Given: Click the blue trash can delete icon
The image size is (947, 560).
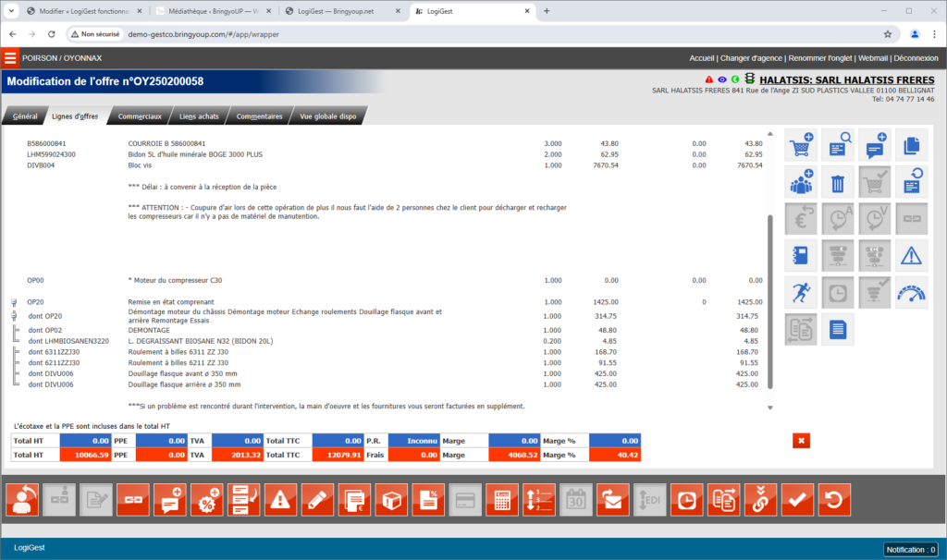Looking at the screenshot, I should point(838,182).
